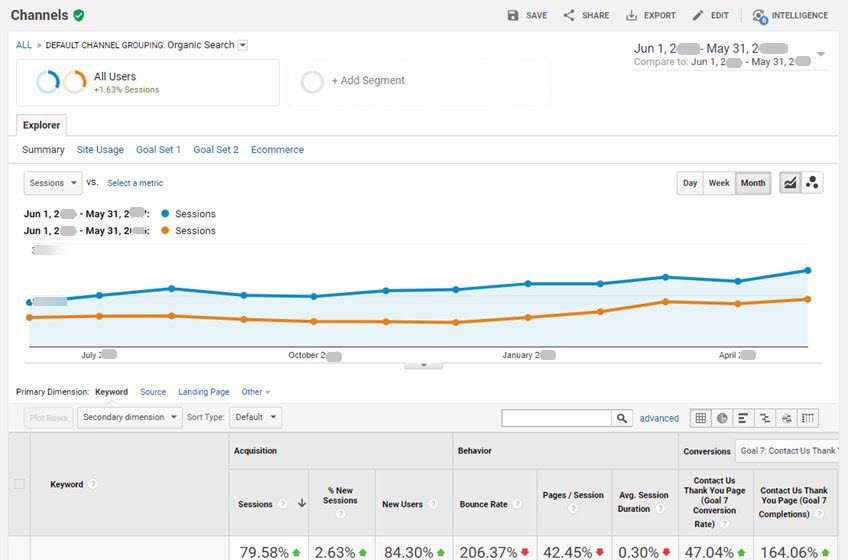Open the Goal 7 conversions dropdown
Screen dimensions: 848x560
click(786, 451)
